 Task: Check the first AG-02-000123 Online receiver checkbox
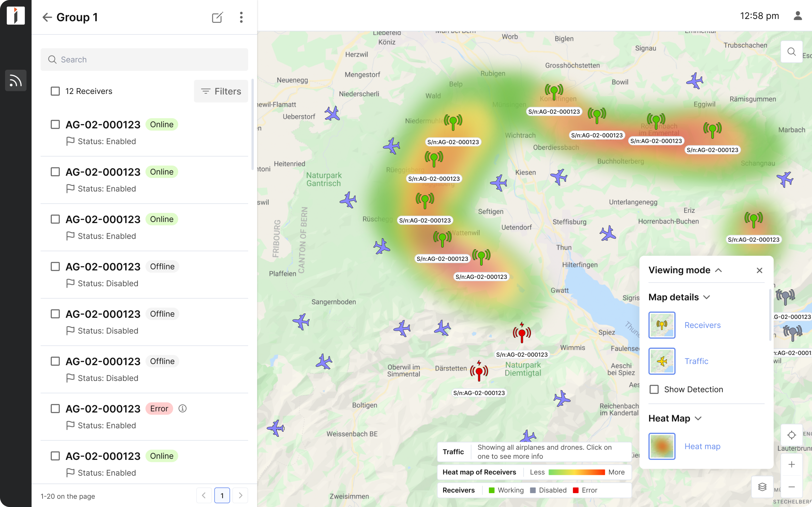pos(55,124)
